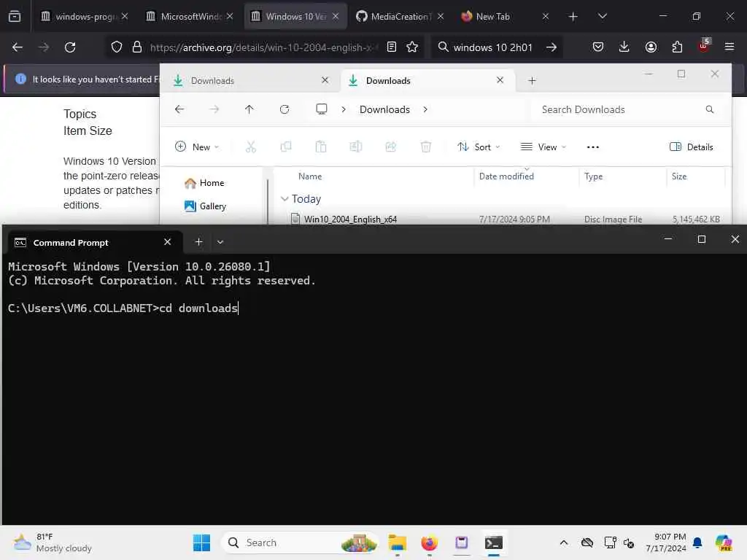Viewport: 747px width, 560px height.
Task: Switch to MicrosoftWindo Firefox tab
Action: pos(190,16)
